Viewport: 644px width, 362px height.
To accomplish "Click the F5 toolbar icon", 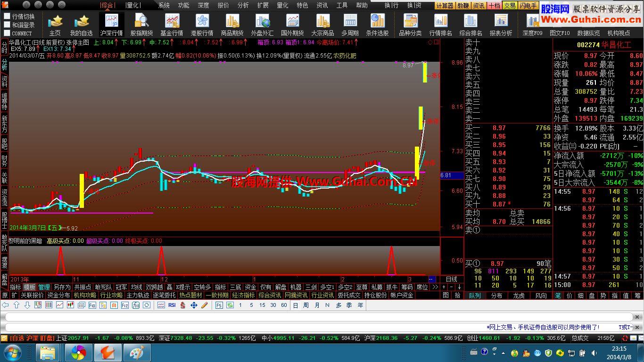I will tap(219, 305).
